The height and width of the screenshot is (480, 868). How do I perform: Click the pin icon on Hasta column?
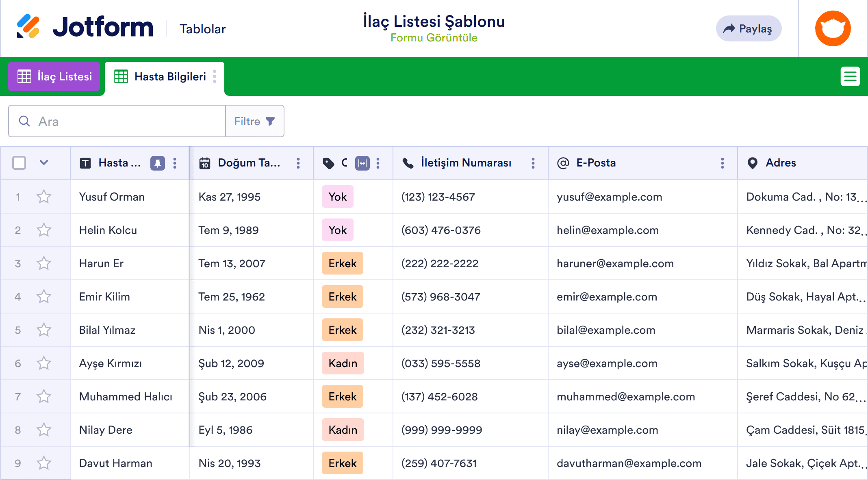coord(158,163)
